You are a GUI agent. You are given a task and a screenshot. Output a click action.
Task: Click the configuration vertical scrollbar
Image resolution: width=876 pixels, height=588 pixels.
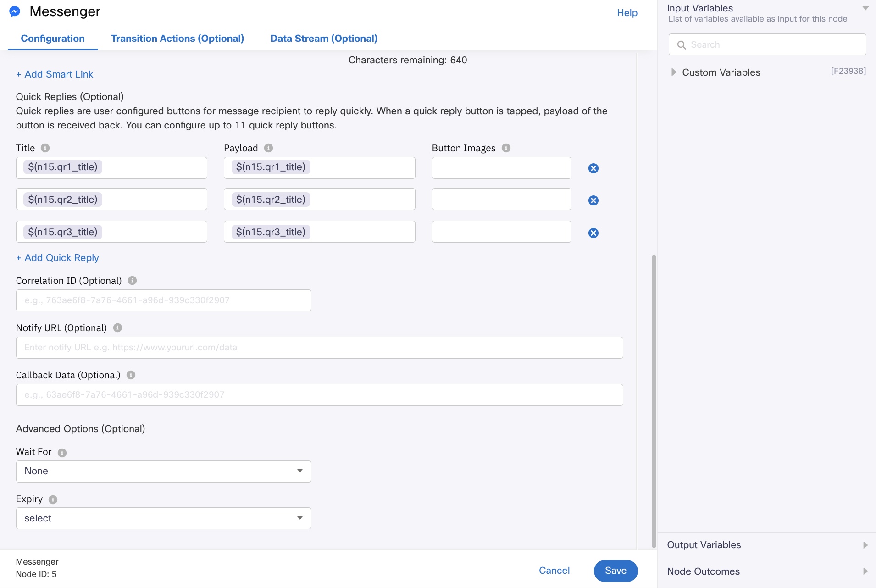point(654,401)
